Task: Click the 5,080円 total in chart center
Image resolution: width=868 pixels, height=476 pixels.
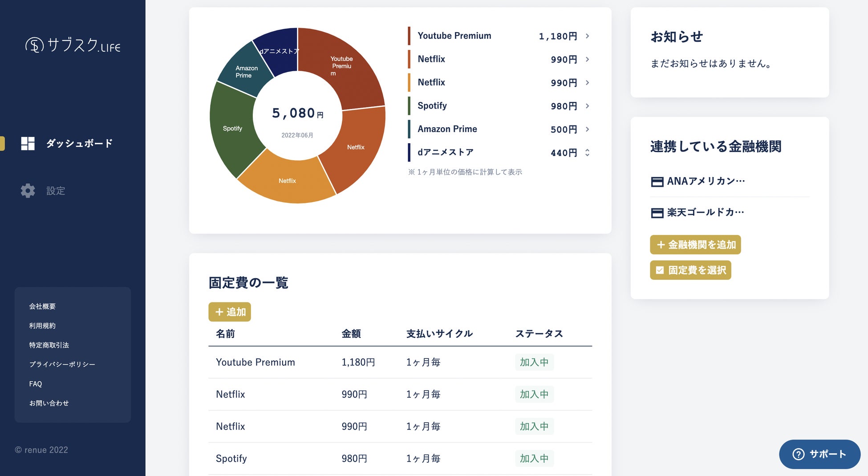Action: [298, 113]
